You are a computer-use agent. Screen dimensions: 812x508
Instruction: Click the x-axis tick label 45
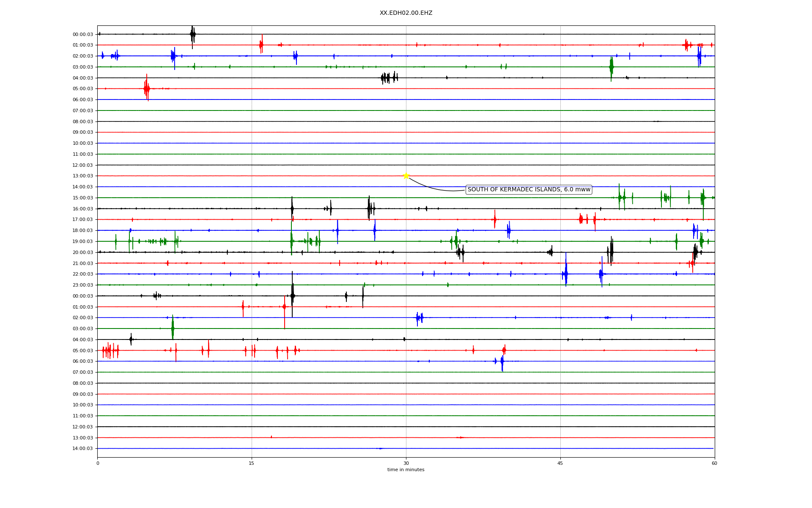point(560,464)
